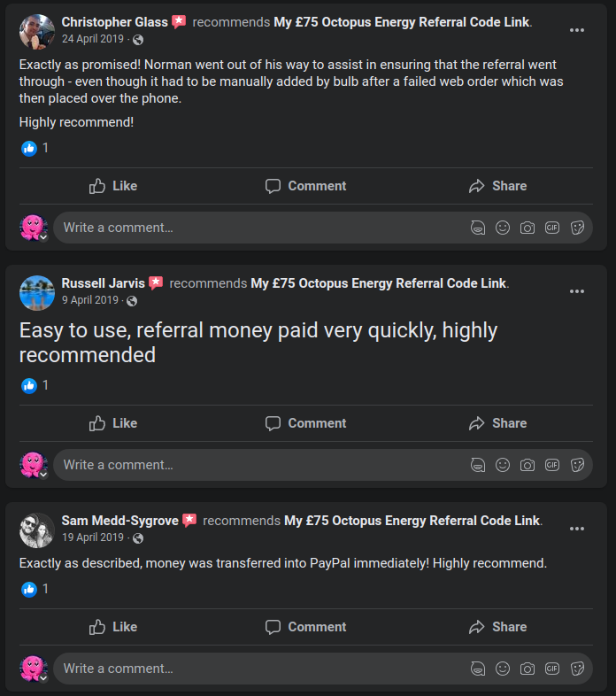Click camera icon in Sam Medd-Sygrove's comment box
Screen dimensions: 616x696
(527, 669)
